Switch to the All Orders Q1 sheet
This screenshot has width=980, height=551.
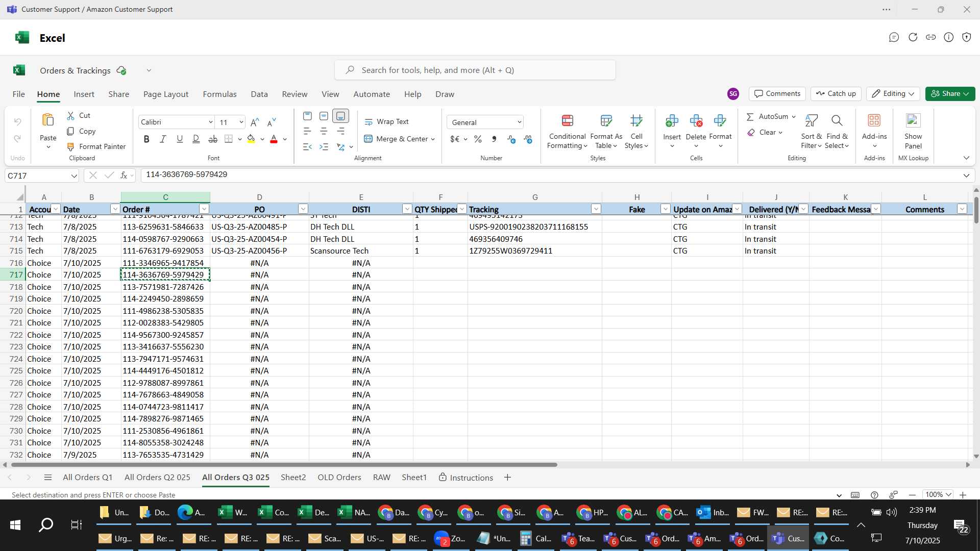(87, 478)
